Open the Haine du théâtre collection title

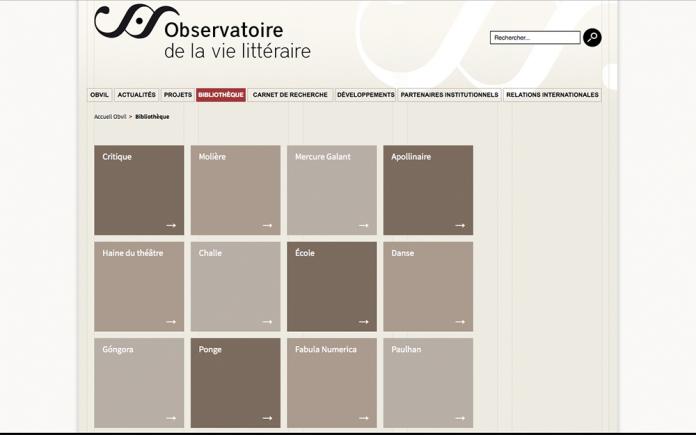133,253
